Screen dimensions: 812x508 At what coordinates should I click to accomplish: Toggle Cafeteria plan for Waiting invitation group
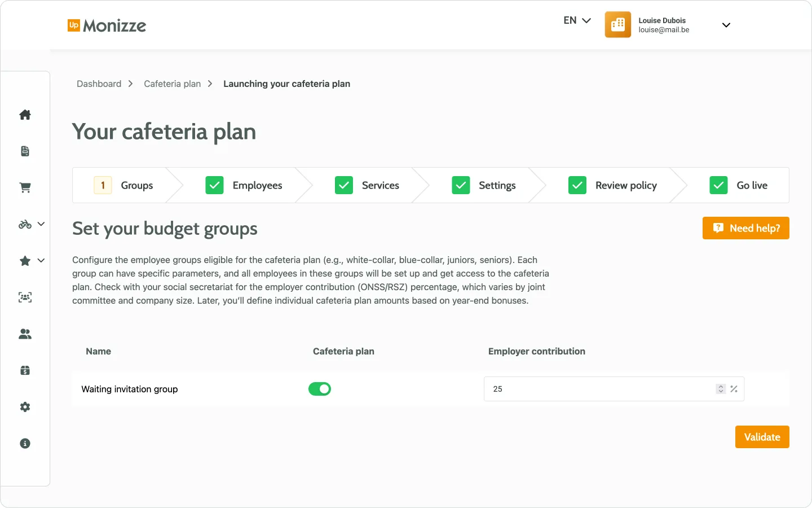pos(320,389)
